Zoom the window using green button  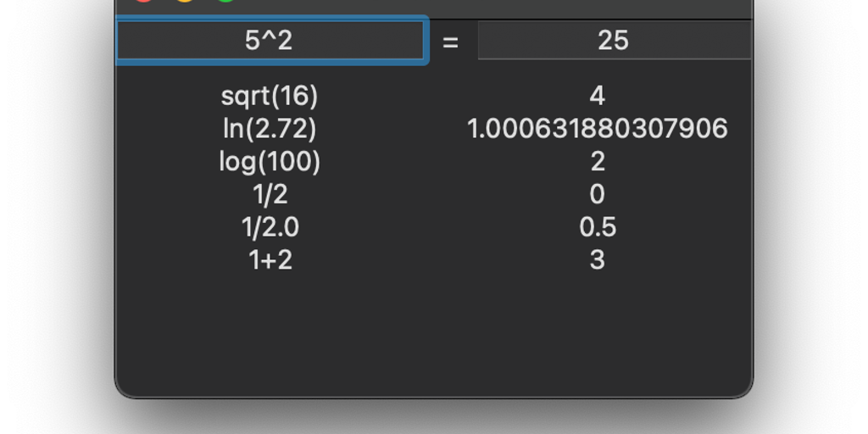click(225, 1)
